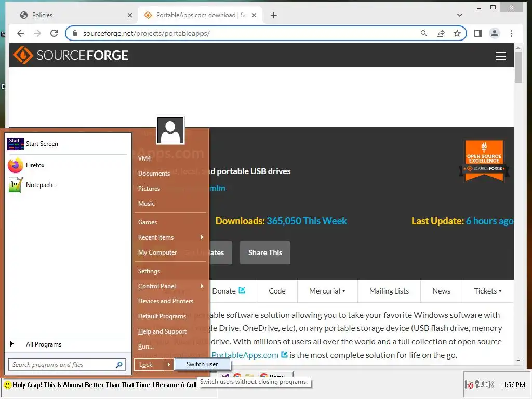Open Games from start menu
This screenshot has width=532, height=399.
click(x=148, y=222)
